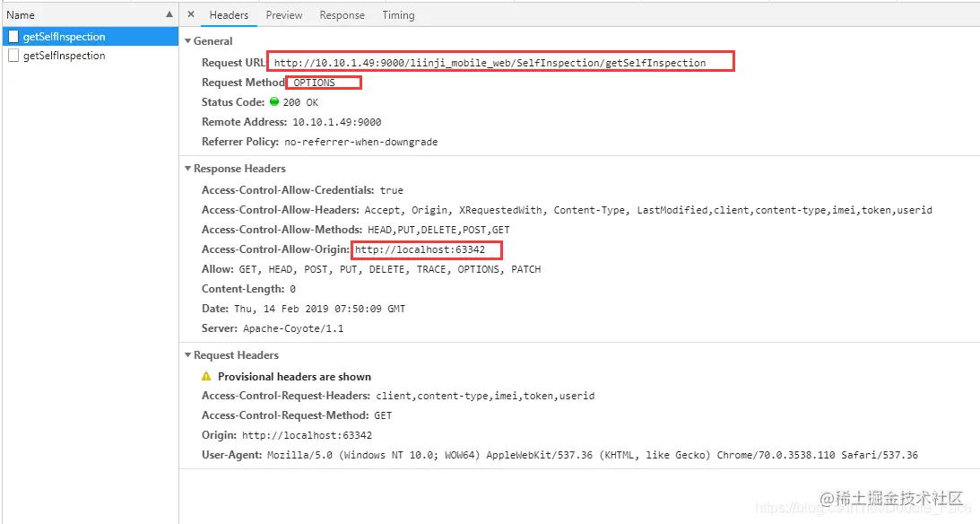Click the Allow header methods value

pos(390,269)
